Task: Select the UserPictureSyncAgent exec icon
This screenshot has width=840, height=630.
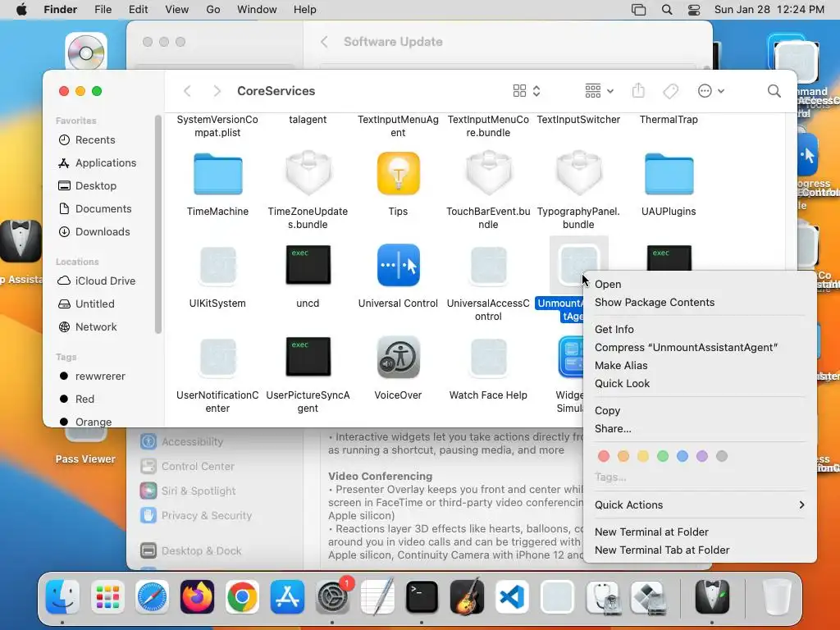Action: point(308,357)
